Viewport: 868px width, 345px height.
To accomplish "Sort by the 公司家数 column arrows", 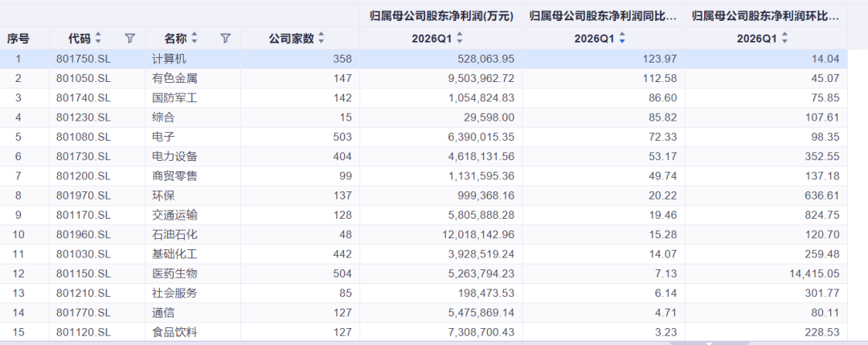I will tap(321, 39).
